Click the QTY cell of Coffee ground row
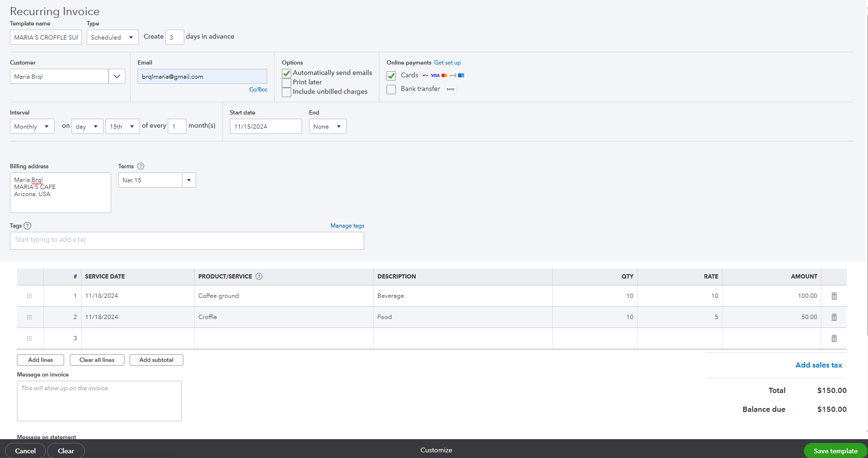The image size is (868, 458). [x=595, y=296]
